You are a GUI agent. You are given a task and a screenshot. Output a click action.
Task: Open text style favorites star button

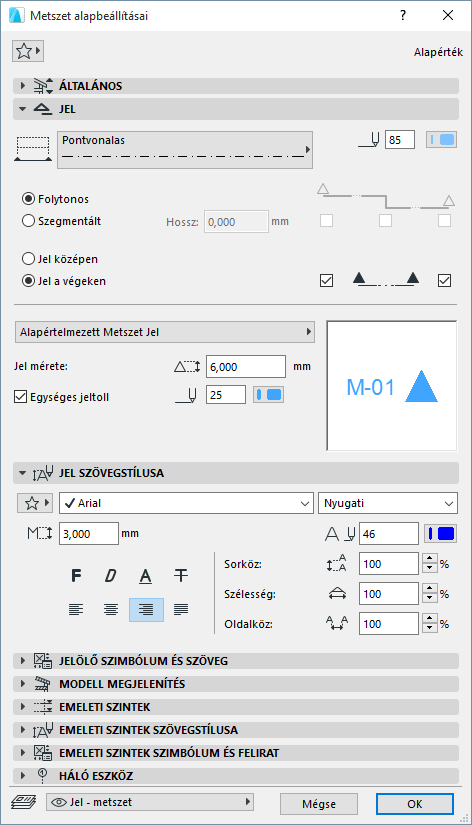35,503
